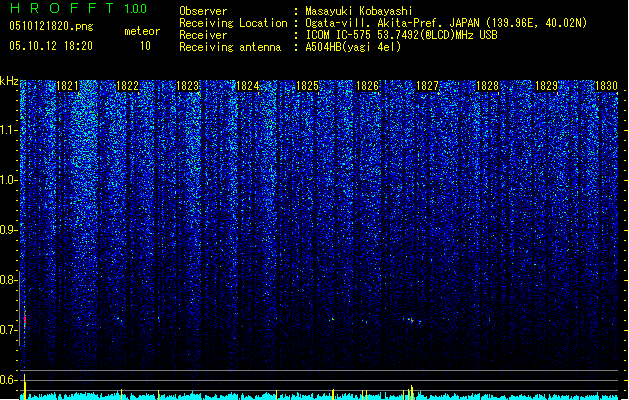Click the 0.8 kHz axis label
The image size is (629, 400).
tap(8, 280)
